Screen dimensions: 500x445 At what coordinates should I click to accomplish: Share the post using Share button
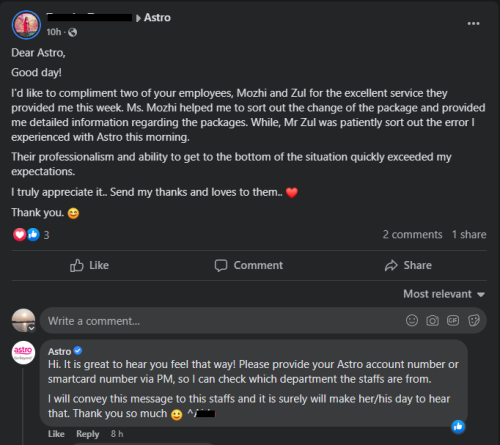pos(408,265)
